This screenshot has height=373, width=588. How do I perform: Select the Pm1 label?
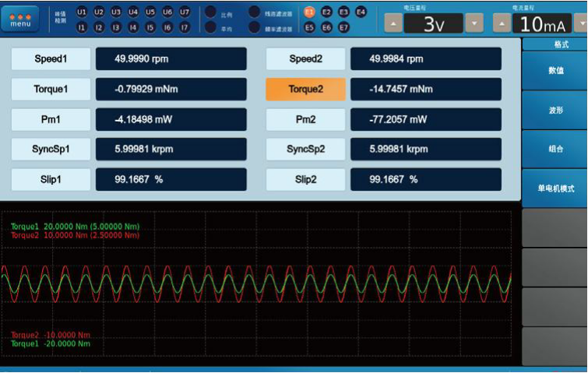tap(51, 120)
